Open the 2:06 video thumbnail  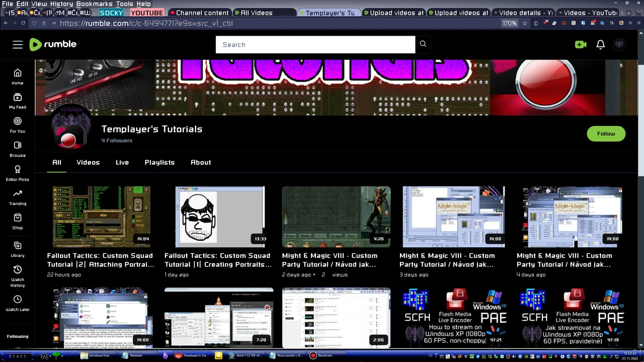pos(336,318)
